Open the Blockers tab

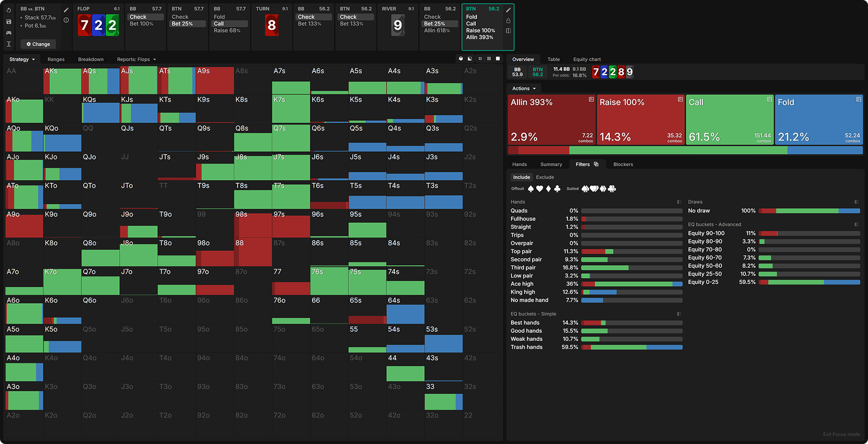623,164
